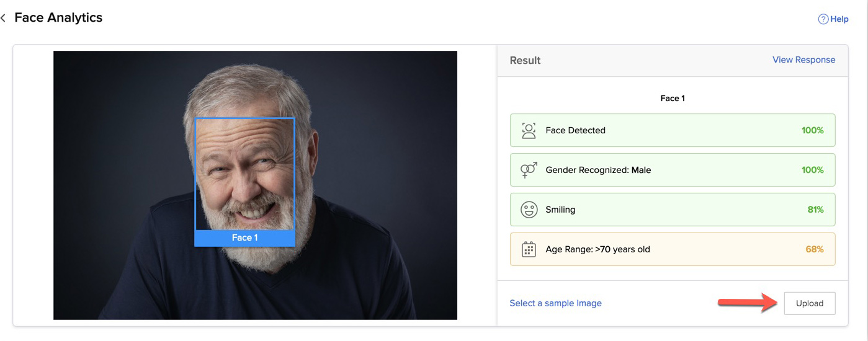
Task: Click the gender symbols icon
Action: coord(529,170)
